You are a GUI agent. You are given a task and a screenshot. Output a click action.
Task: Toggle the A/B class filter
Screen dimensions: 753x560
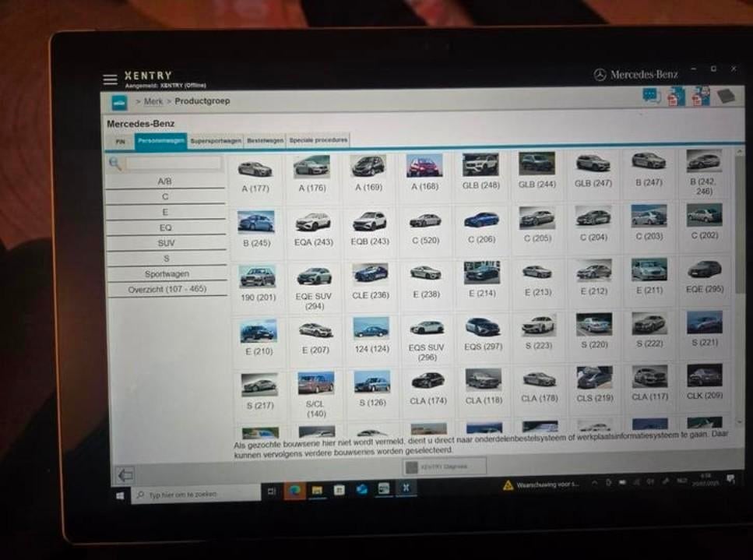point(166,180)
